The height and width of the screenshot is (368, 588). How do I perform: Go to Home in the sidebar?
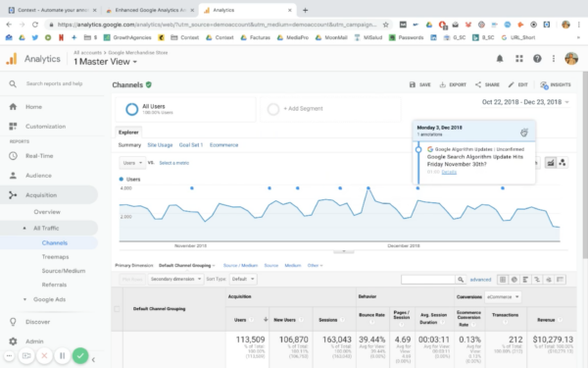[33, 107]
